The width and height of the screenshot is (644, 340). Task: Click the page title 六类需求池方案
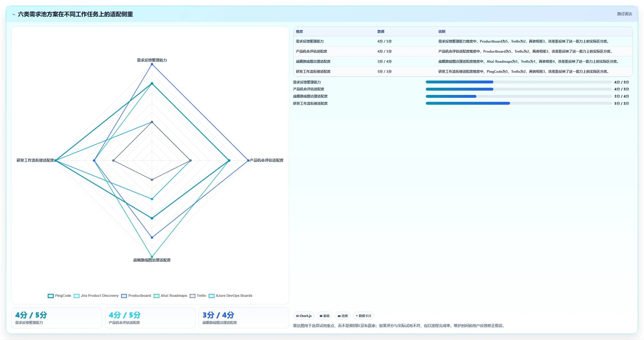[75, 14]
